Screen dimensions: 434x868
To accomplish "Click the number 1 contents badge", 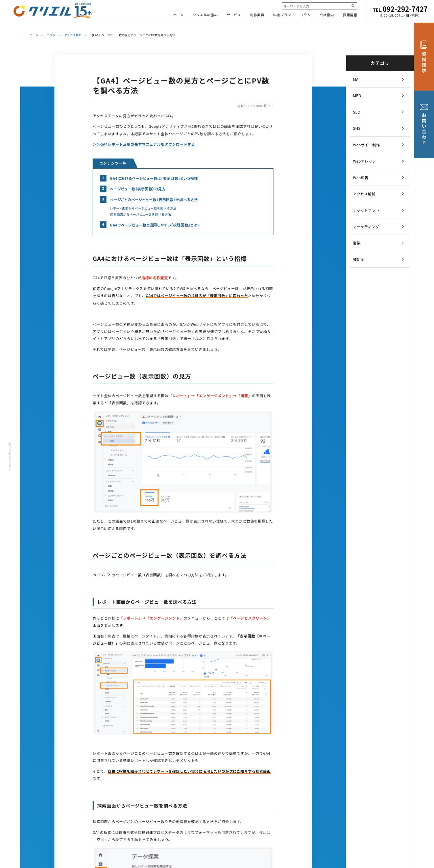I will [x=103, y=178].
